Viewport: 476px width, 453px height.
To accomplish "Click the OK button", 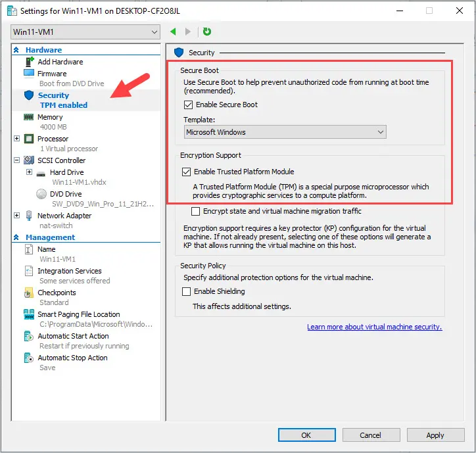I will tap(306, 435).
